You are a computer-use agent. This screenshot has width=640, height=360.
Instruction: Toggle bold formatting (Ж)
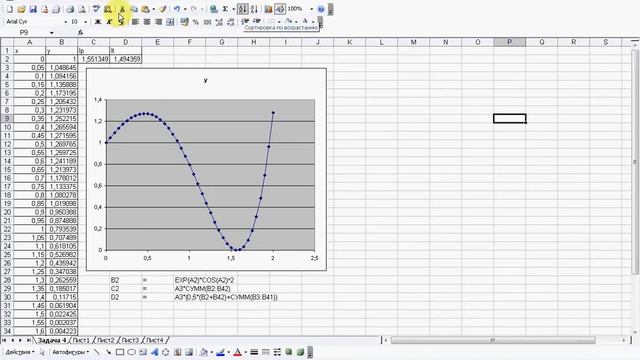pos(98,22)
